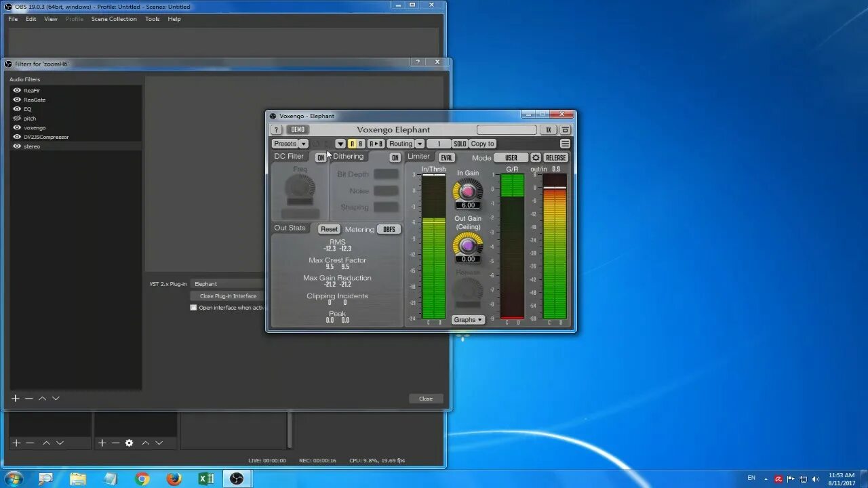Open the Scene Collection menu

(x=114, y=19)
